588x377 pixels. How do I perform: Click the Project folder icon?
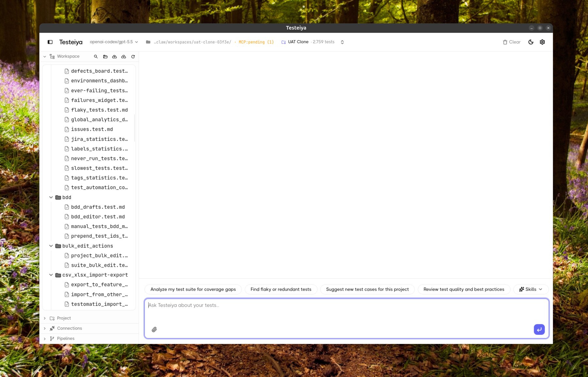52,318
